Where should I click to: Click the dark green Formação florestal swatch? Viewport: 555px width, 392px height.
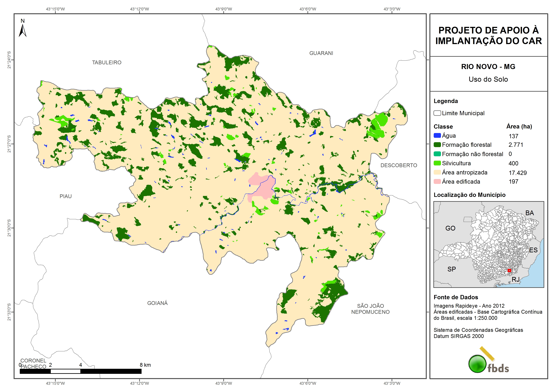pos(437,145)
